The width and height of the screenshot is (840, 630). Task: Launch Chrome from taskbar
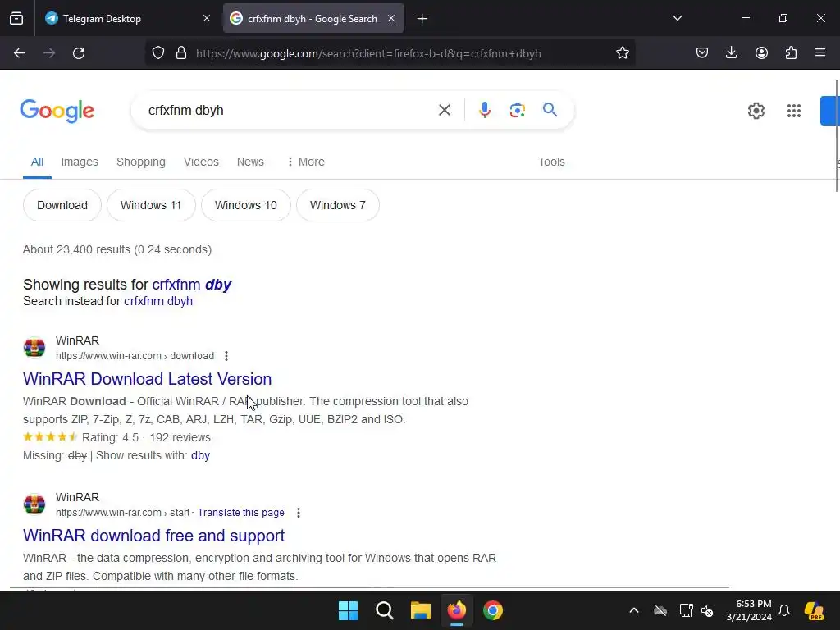click(x=493, y=610)
